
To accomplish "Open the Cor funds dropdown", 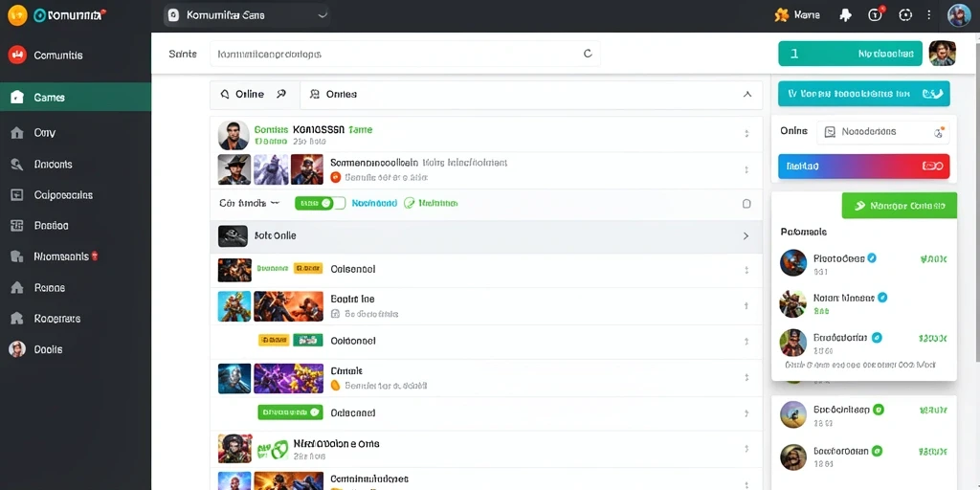I will pyautogui.click(x=250, y=203).
